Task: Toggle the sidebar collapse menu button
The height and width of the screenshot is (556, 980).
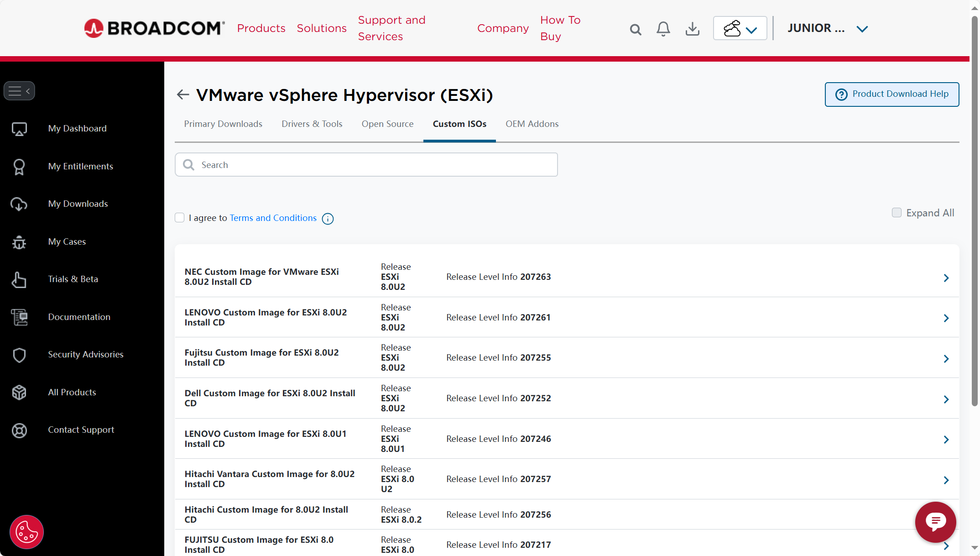Action: [x=19, y=90]
